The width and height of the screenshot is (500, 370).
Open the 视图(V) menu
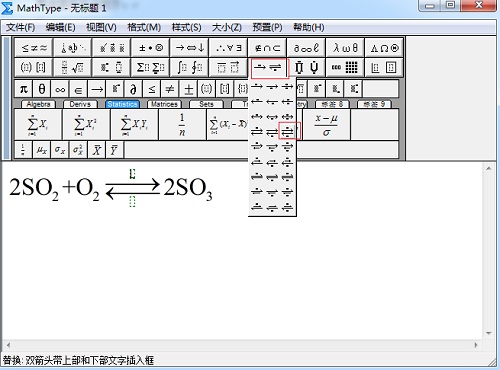101,27
